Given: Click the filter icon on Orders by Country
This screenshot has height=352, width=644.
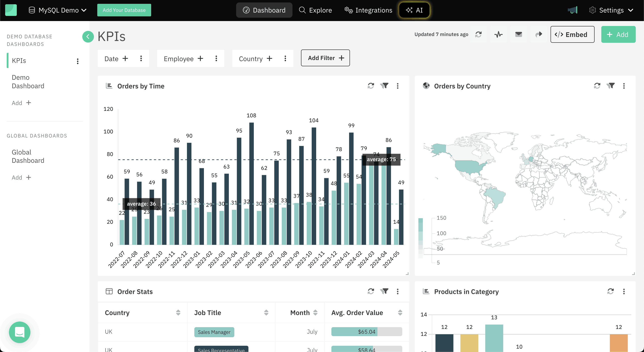Looking at the screenshot, I should pyautogui.click(x=611, y=86).
